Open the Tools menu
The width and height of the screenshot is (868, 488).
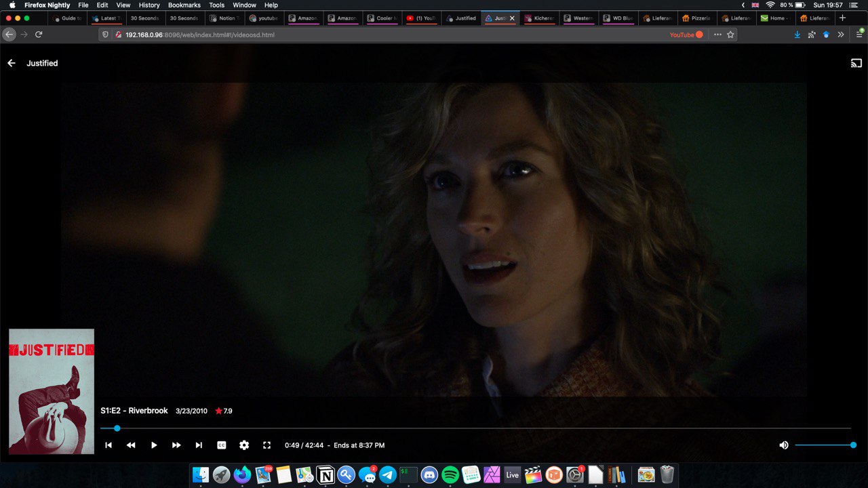tap(217, 5)
